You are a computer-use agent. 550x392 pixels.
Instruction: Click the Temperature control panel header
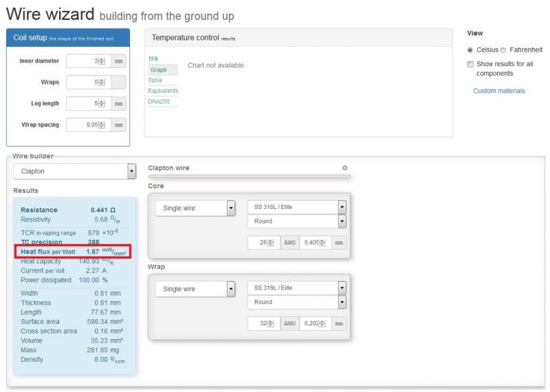298,38
